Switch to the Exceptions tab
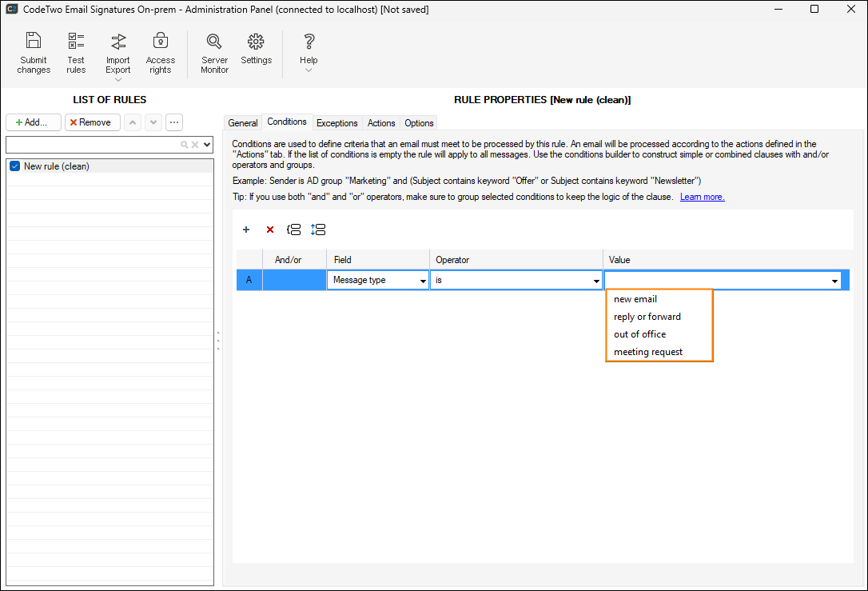 coord(336,123)
